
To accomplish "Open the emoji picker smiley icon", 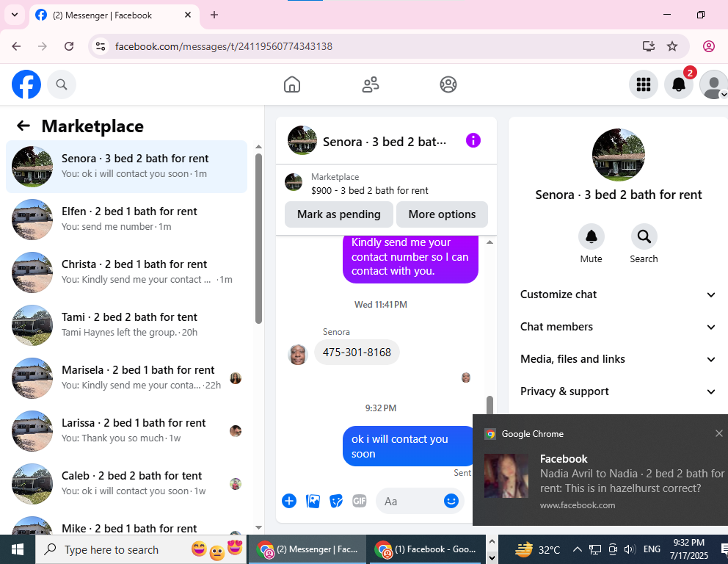I will click(x=451, y=500).
